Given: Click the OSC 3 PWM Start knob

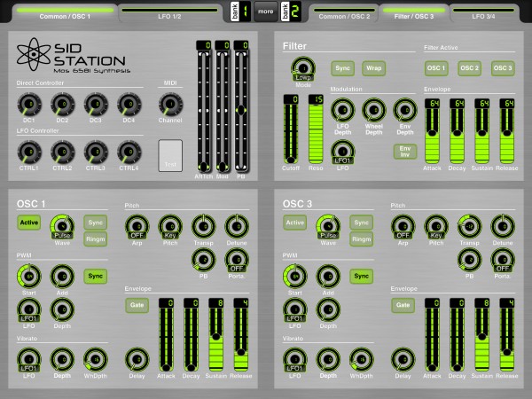Looking at the screenshot, I should click(295, 276).
